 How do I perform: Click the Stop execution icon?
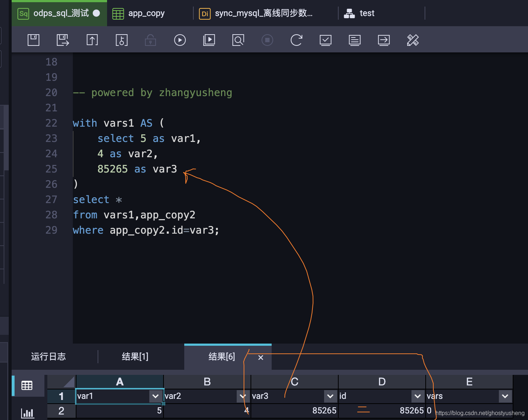(267, 40)
